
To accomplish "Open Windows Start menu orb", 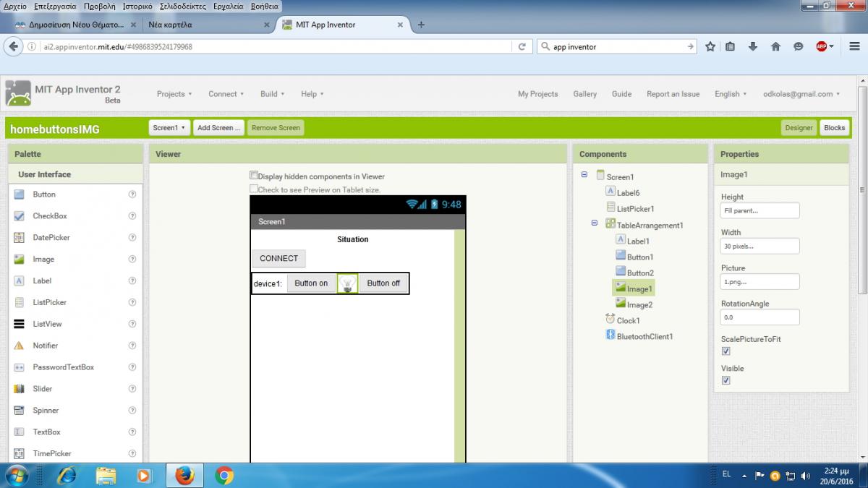I will 17,475.
